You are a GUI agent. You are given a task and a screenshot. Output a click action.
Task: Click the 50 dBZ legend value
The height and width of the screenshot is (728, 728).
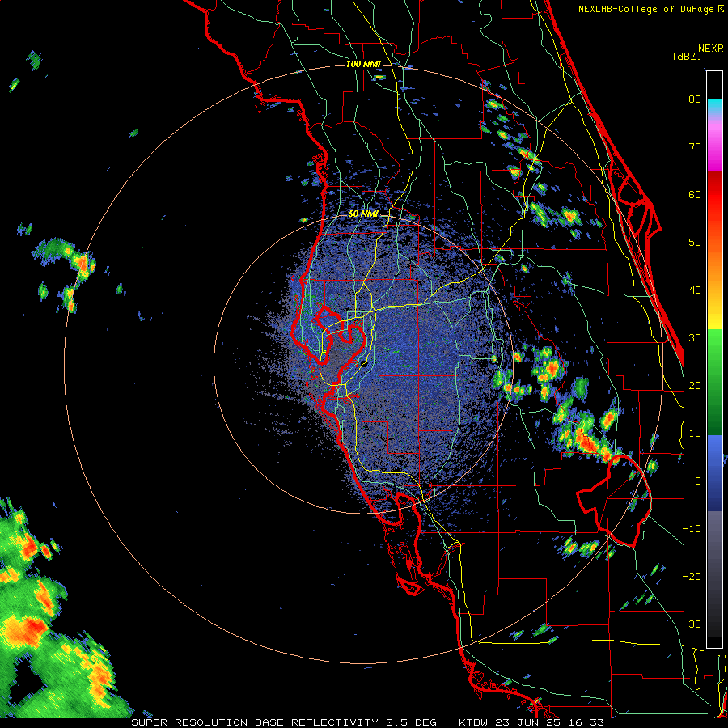click(695, 243)
